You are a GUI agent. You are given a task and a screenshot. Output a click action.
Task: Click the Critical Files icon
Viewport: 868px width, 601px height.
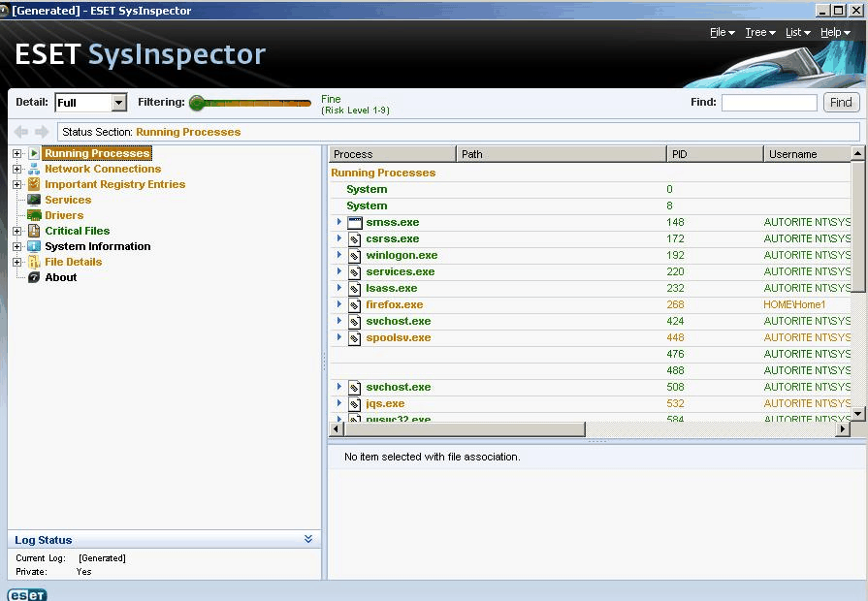[34, 231]
